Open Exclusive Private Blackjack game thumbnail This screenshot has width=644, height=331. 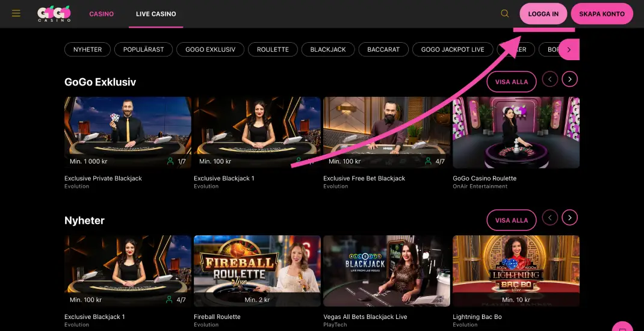pos(128,132)
